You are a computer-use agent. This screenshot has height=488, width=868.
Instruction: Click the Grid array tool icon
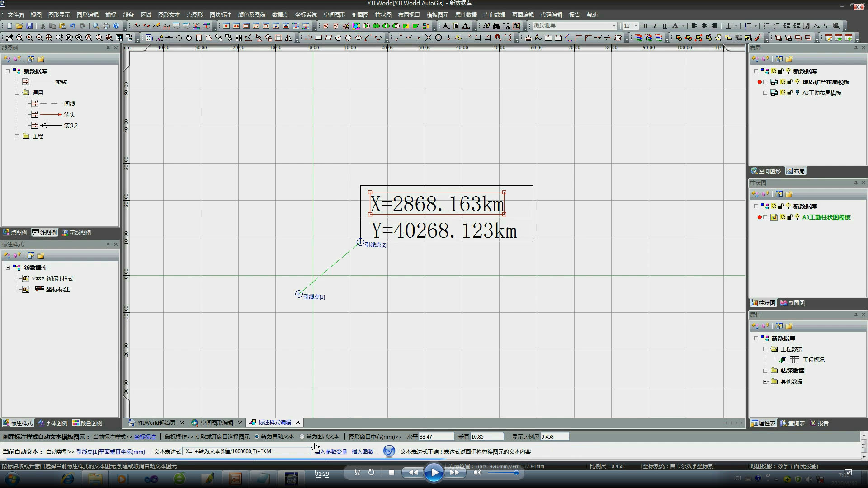(239, 38)
